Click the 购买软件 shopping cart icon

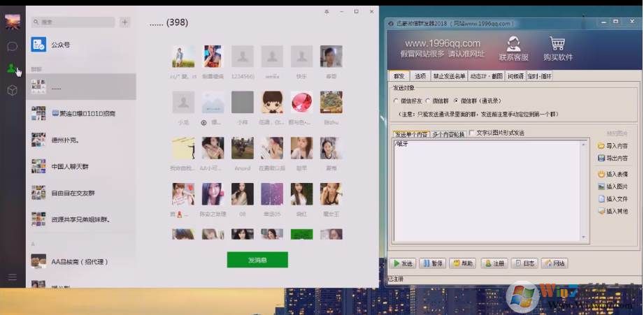557,47
